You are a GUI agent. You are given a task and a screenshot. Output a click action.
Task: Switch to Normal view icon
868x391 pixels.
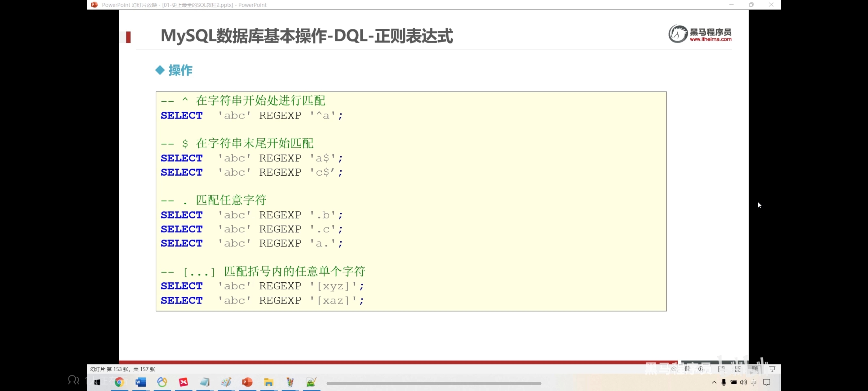click(721, 369)
